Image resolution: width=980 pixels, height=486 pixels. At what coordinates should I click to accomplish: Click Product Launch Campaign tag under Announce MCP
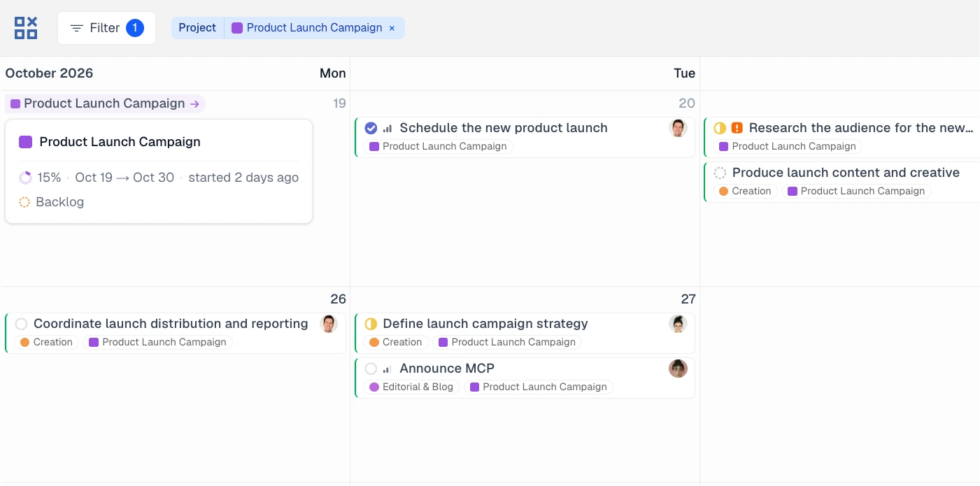pos(538,387)
